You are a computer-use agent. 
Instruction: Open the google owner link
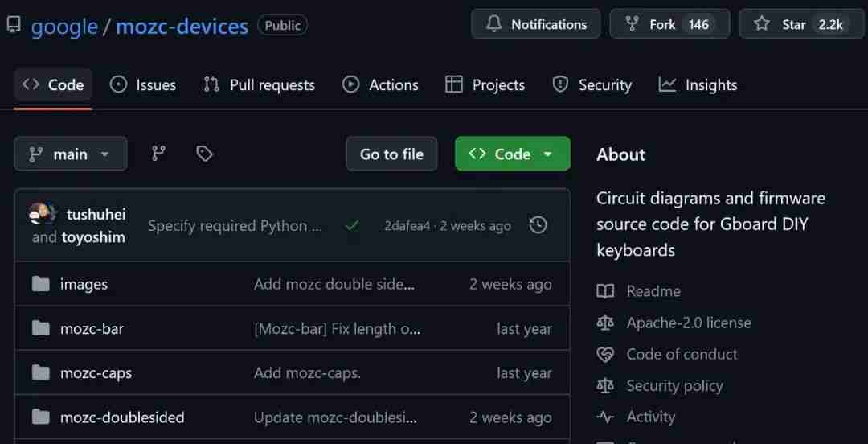[x=64, y=26]
